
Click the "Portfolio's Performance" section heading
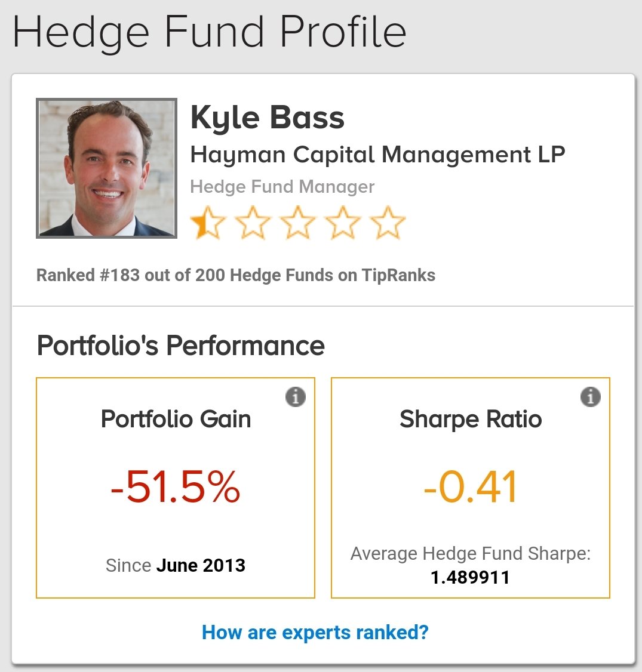click(180, 346)
